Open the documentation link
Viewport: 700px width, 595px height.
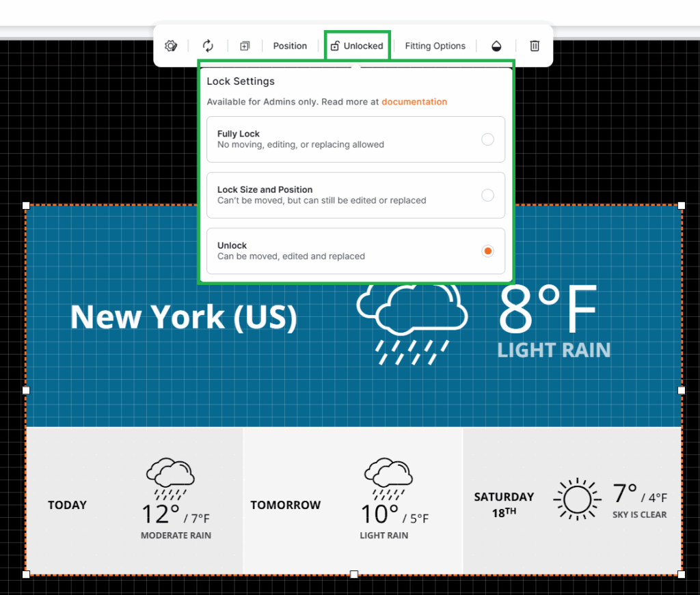pyautogui.click(x=414, y=102)
